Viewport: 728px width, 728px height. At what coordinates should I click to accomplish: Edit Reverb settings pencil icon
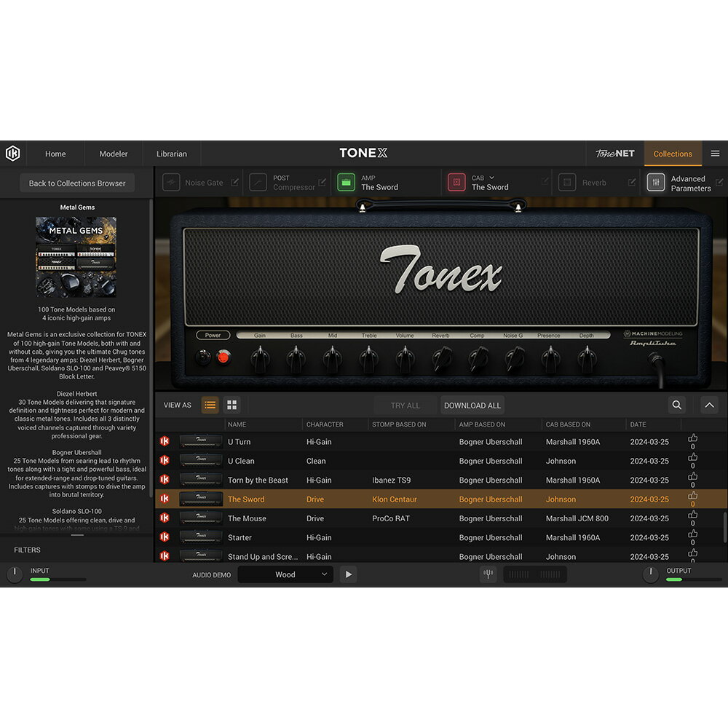(x=631, y=183)
